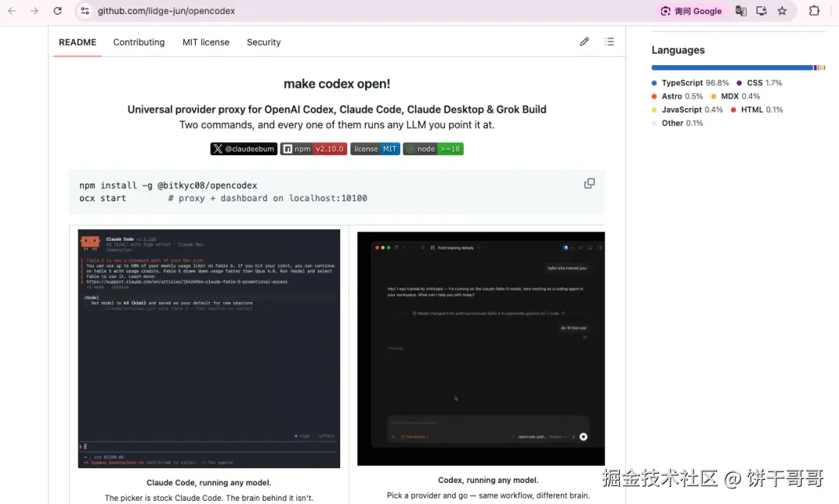Screen dimensions: 839x504
Task: Click the license MIT badge
Action: [375, 149]
